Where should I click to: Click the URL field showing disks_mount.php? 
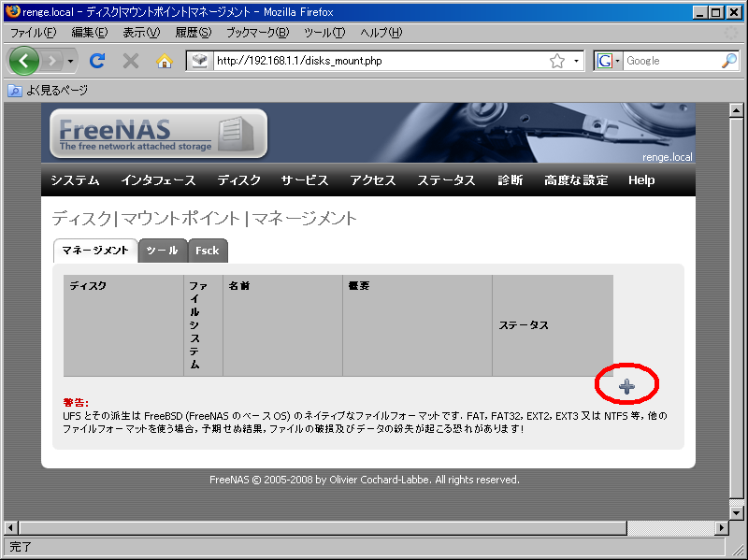381,61
